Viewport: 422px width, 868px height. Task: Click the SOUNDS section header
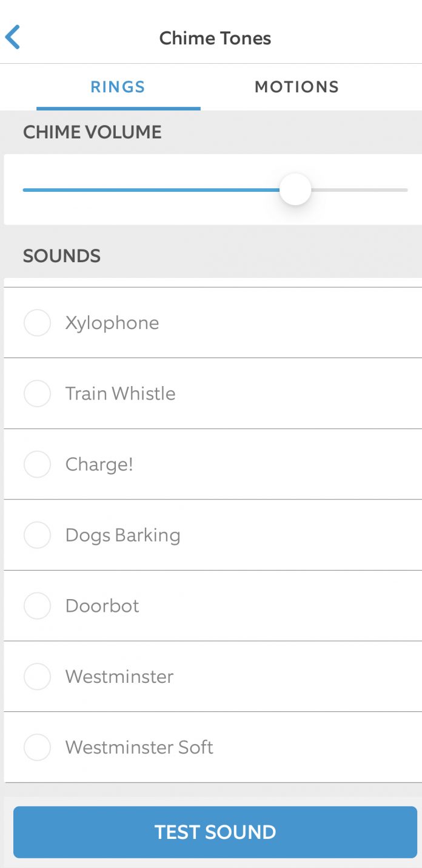click(x=61, y=256)
